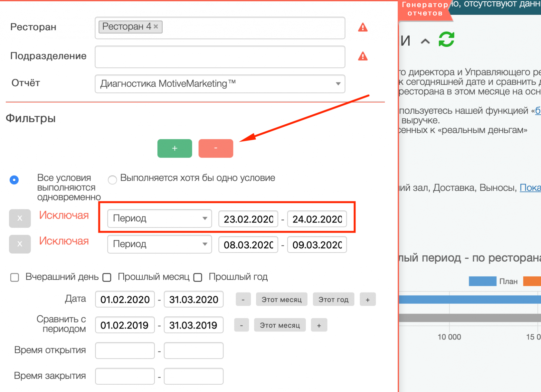
Task: Click the warning icon beside Ресторан field
Action: click(x=363, y=28)
